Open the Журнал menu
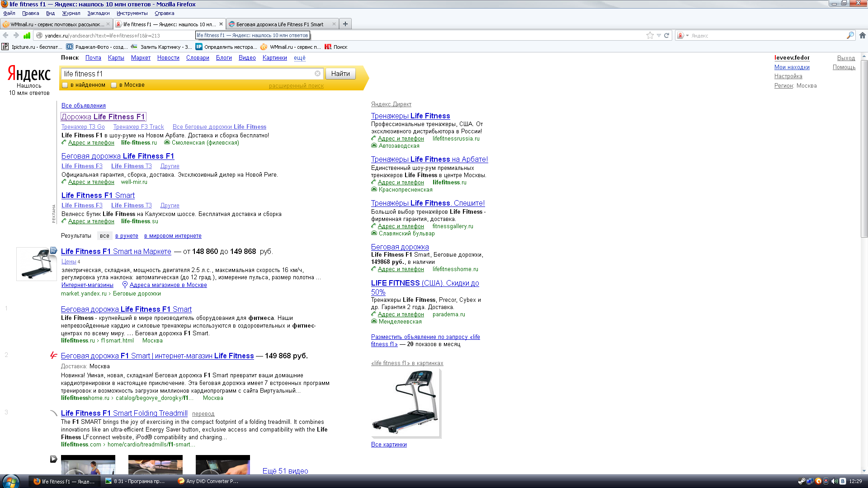Viewport: 868px width, 488px height. coord(71,13)
